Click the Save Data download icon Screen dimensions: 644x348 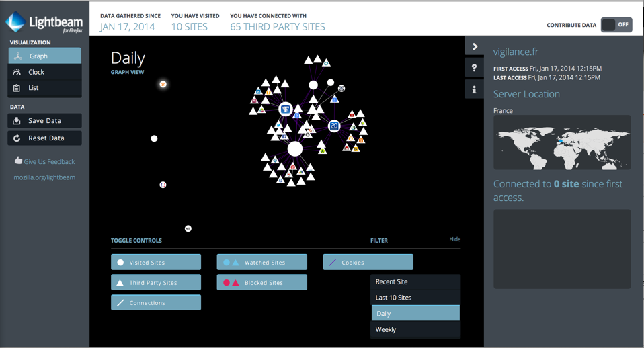pyautogui.click(x=17, y=121)
